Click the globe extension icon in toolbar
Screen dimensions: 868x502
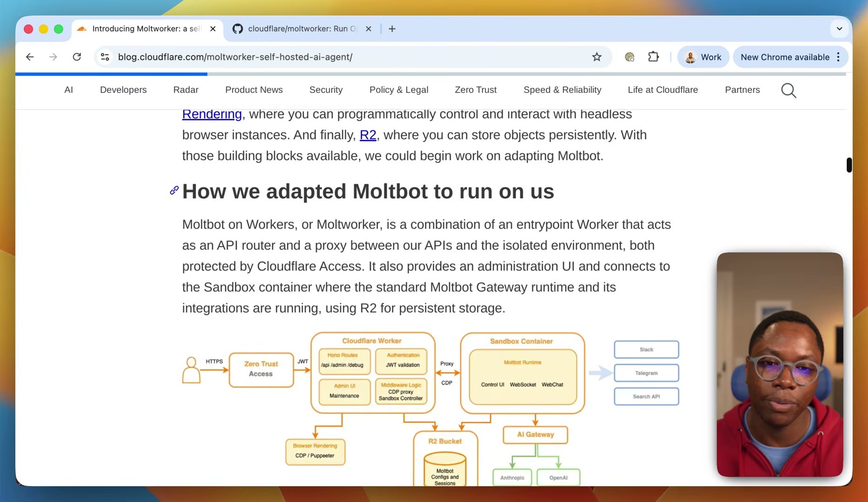click(629, 57)
